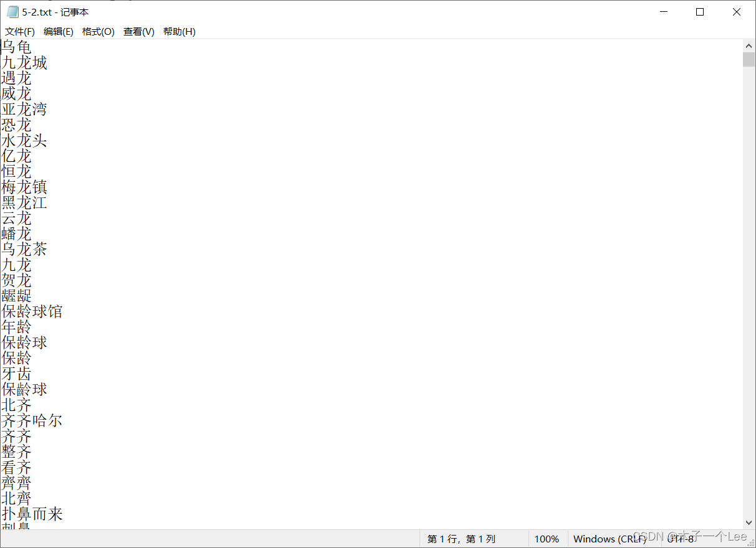Open the 格式(O) menu
The width and height of the screenshot is (756, 548).
click(x=98, y=32)
